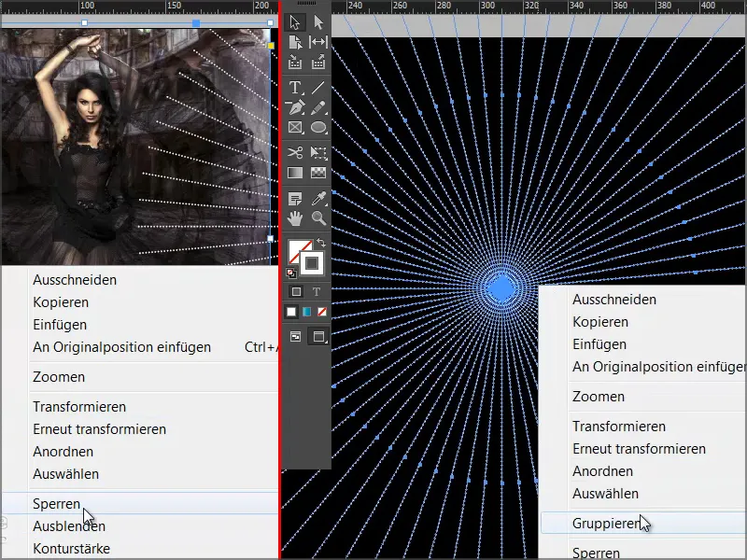The width and height of the screenshot is (747, 560).
Task: Select the Gap tool
Action: [318, 42]
